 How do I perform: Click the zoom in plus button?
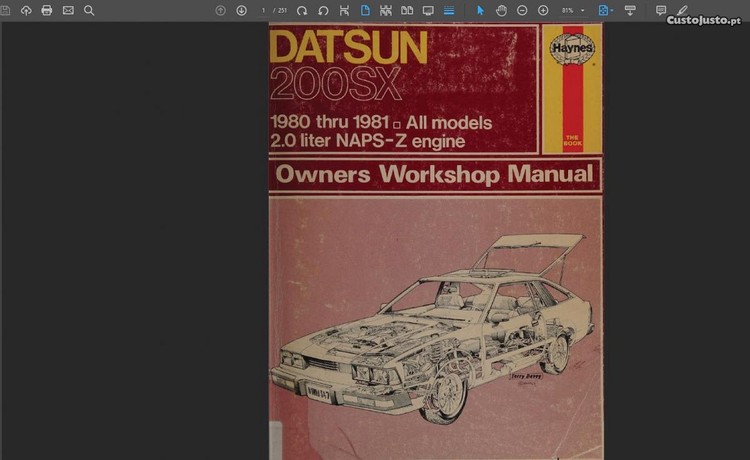tap(543, 10)
